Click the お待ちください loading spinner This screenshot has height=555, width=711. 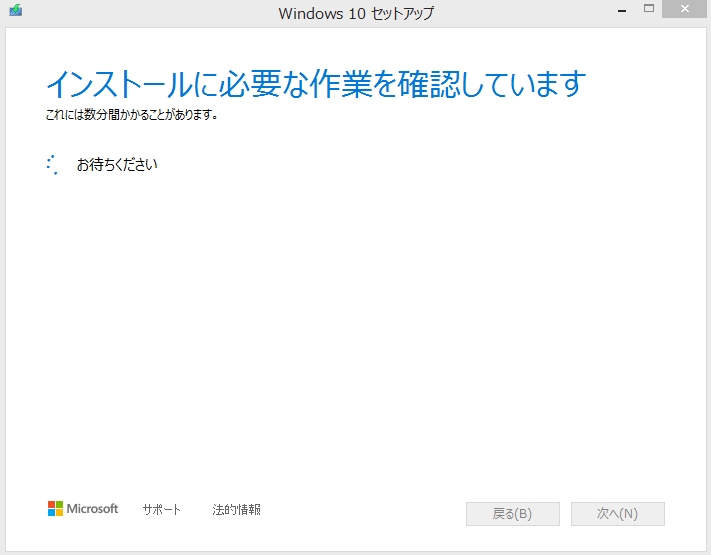point(52,165)
